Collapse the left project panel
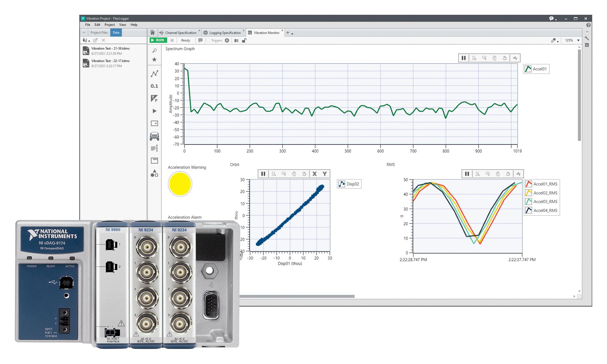607x364 pixels. pos(84,32)
